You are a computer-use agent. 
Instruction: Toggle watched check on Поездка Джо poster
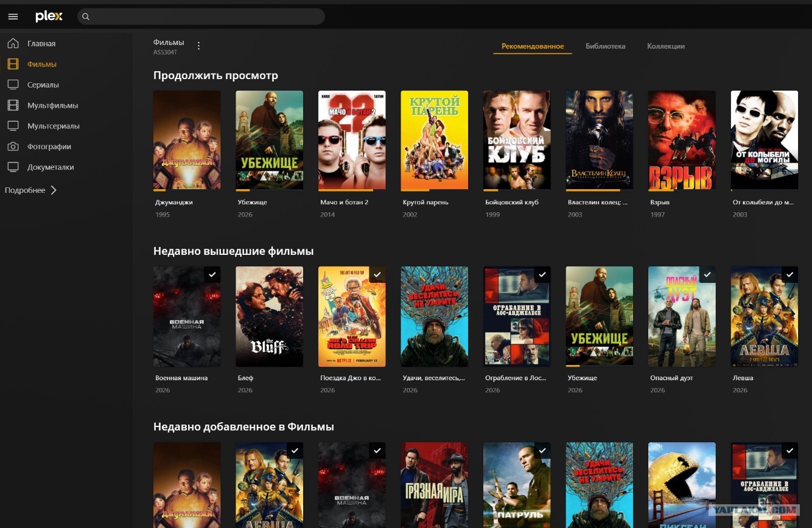tap(377, 274)
